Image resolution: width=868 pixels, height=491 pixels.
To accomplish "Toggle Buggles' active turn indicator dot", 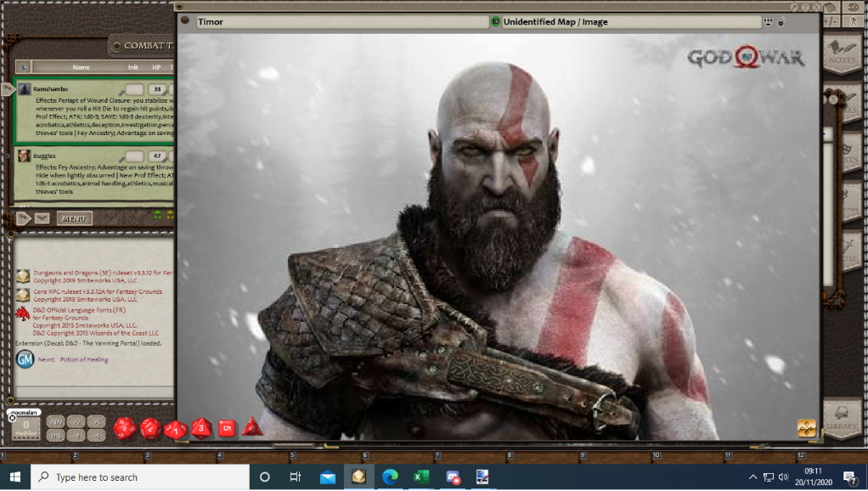I will point(8,156).
